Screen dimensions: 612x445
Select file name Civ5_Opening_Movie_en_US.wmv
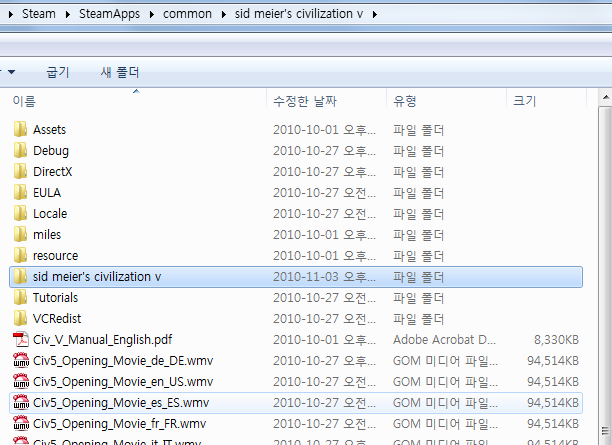pyautogui.click(x=123, y=382)
